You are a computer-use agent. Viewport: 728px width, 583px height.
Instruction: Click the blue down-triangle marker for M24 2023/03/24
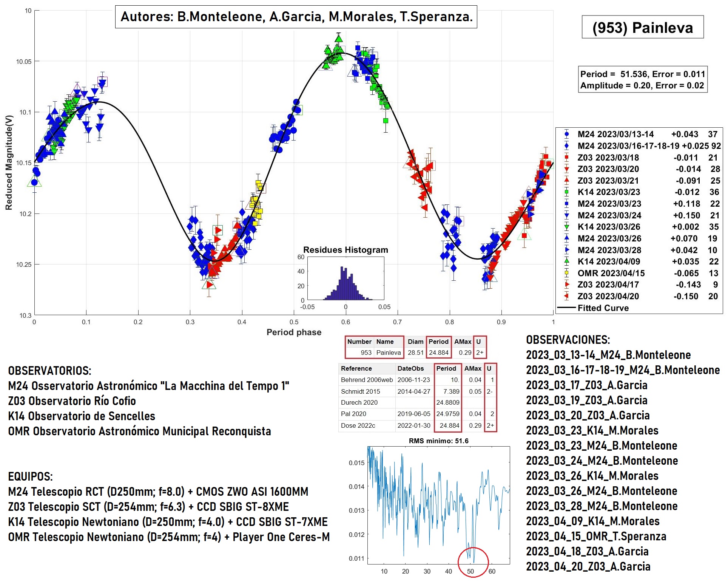[566, 215]
